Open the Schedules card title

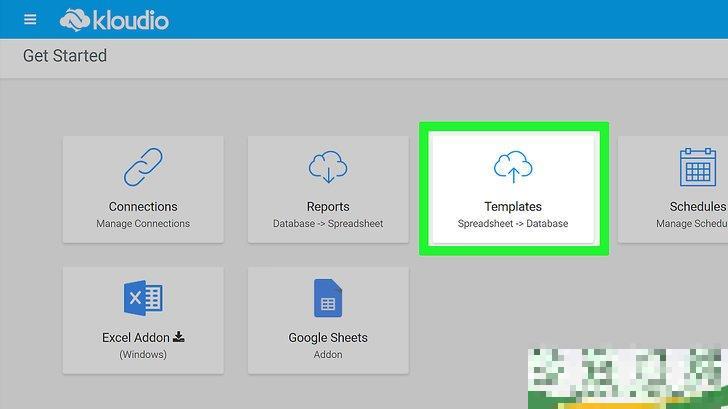[696, 207]
